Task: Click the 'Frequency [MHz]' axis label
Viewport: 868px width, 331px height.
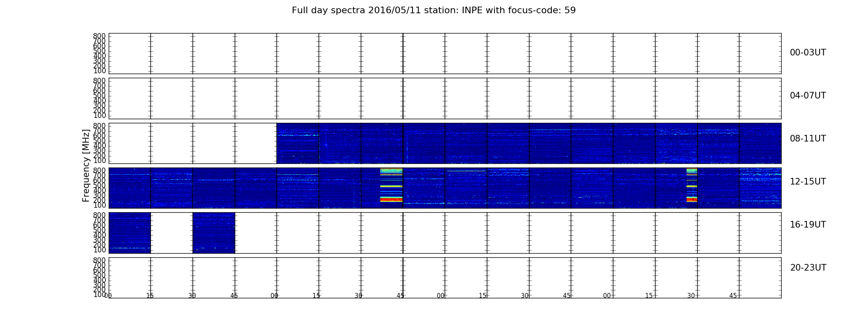Action: pyautogui.click(x=86, y=165)
